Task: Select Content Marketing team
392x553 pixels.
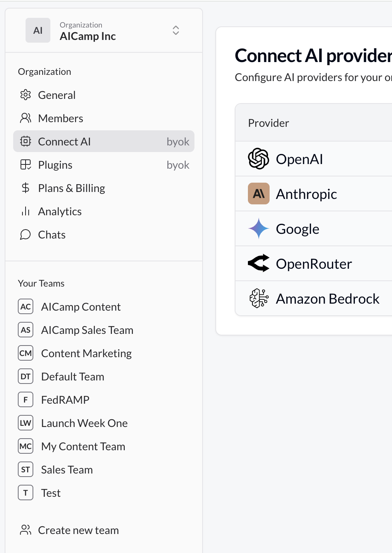Action: coord(104,353)
